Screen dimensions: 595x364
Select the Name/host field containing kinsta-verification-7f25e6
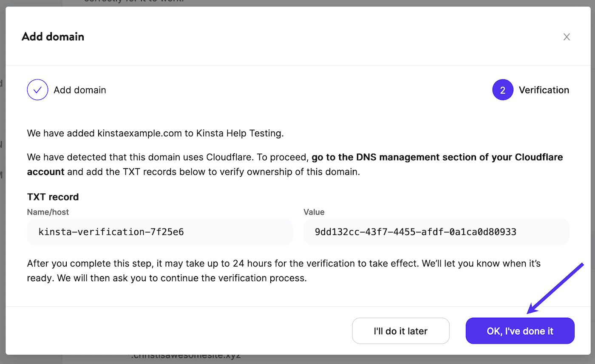point(160,232)
